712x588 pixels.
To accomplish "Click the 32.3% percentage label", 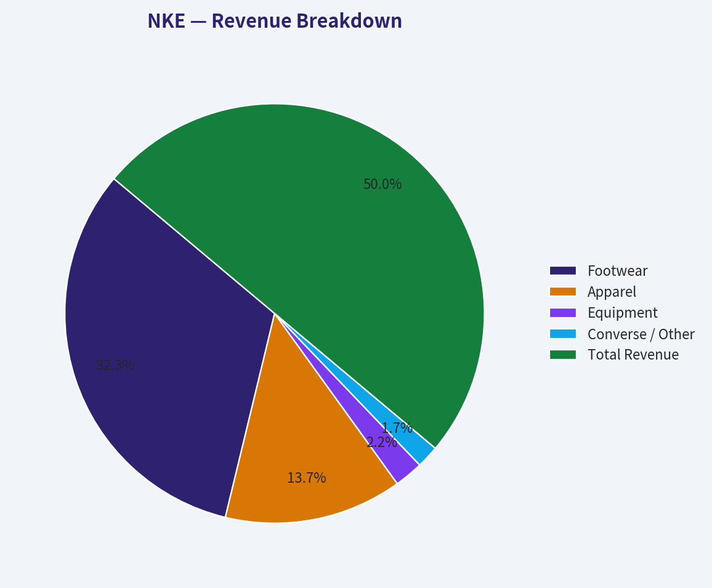I will (x=115, y=365).
